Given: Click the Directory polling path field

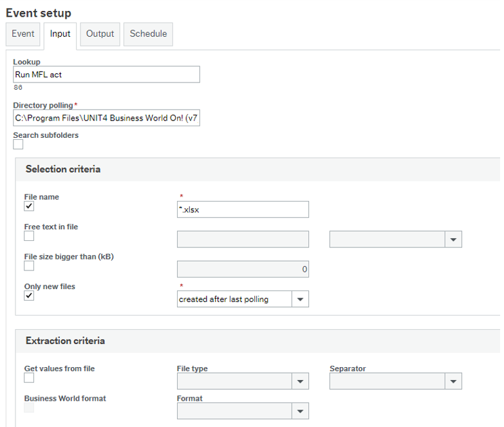Looking at the screenshot, I should tap(106, 118).
